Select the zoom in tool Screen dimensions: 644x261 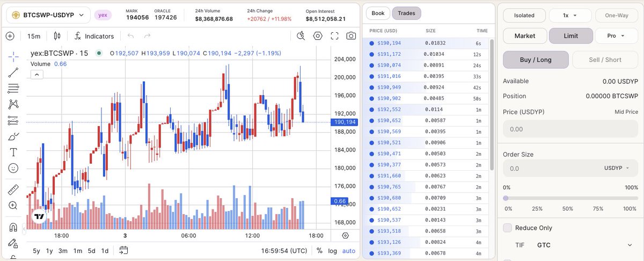[x=13, y=205]
